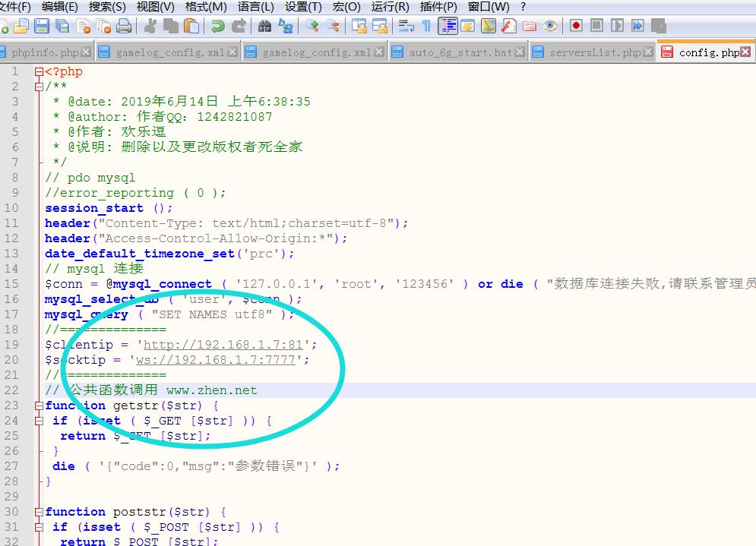Collapse the comment block fold on line 2
Screen dimensions: 756x546
click(x=39, y=87)
